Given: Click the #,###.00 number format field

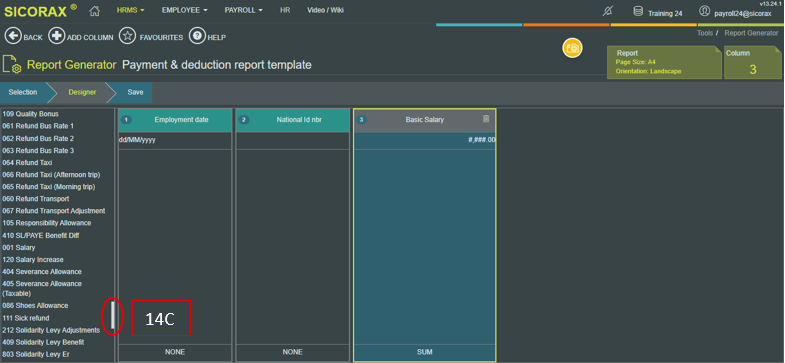Looking at the screenshot, I should [425, 141].
